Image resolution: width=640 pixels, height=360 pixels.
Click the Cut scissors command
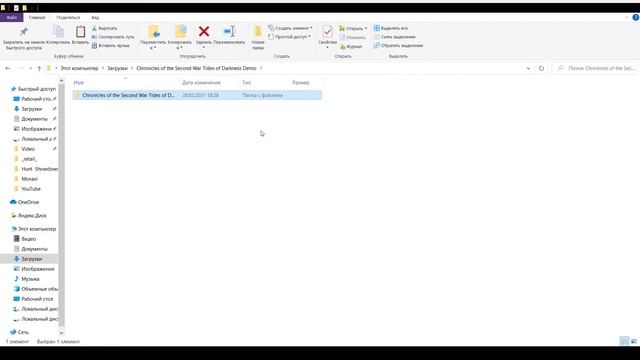tap(104, 28)
